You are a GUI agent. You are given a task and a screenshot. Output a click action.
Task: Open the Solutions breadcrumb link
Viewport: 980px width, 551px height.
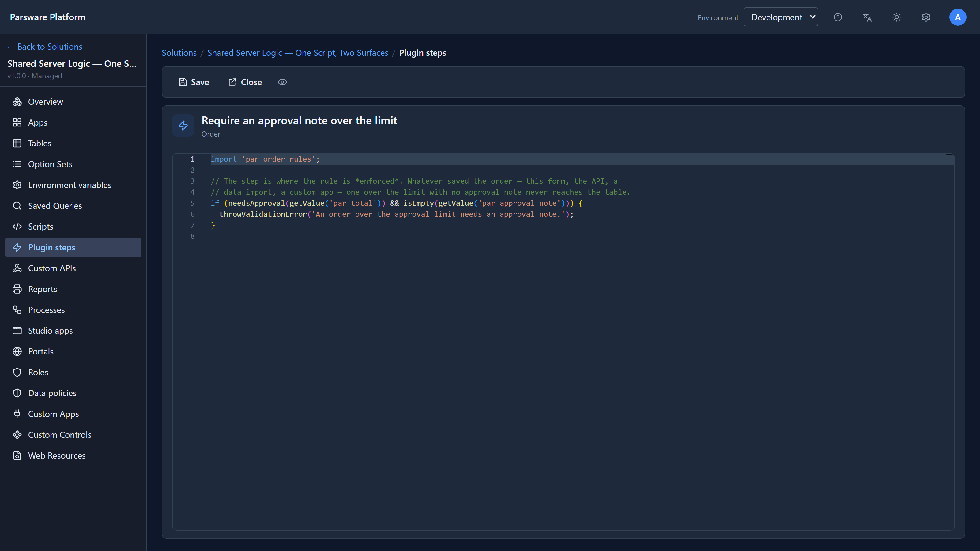point(179,53)
